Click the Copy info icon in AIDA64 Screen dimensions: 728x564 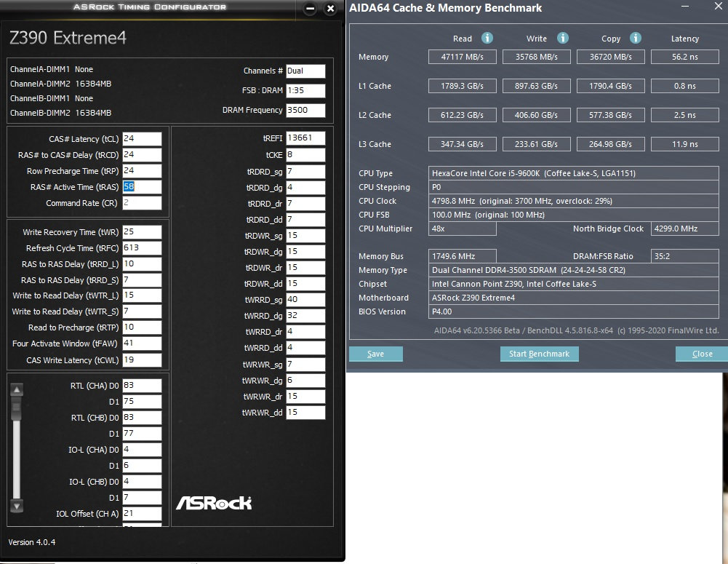(x=635, y=38)
